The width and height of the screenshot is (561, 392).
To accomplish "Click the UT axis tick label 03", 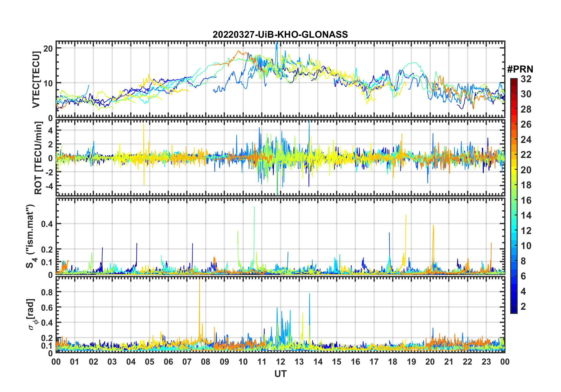I will point(112,362).
